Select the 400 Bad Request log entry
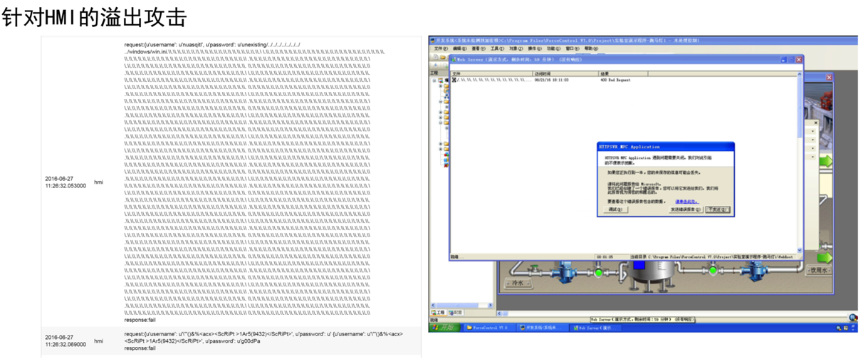 coord(616,80)
